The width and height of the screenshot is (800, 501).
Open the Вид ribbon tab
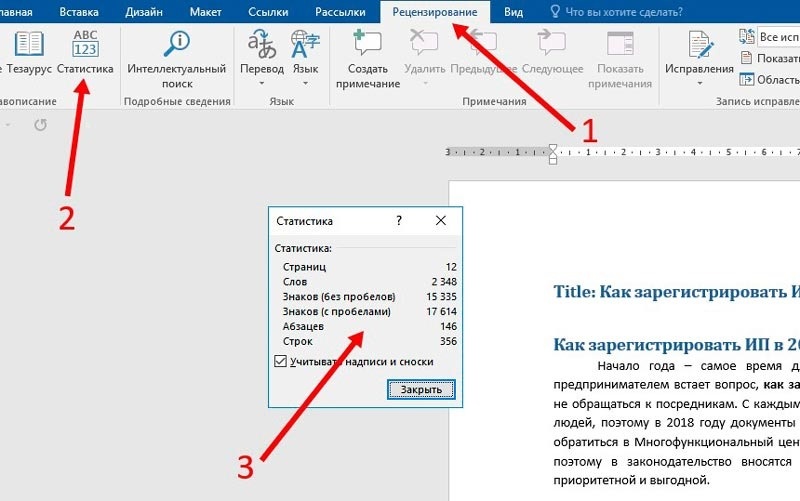point(513,12)
